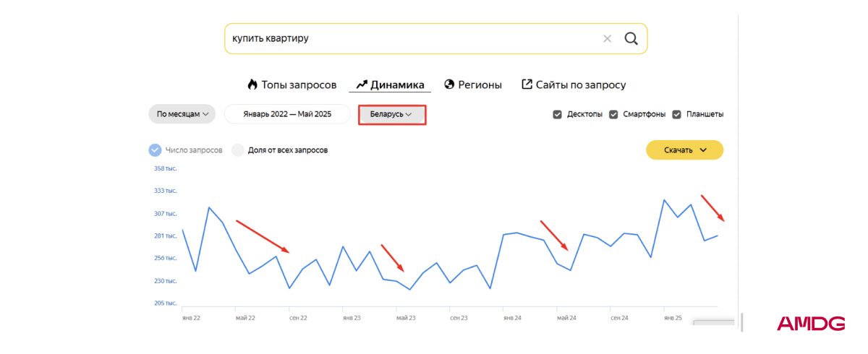
Task: Open the По месяцам dropdown
Action: click(x=182, y=114)
